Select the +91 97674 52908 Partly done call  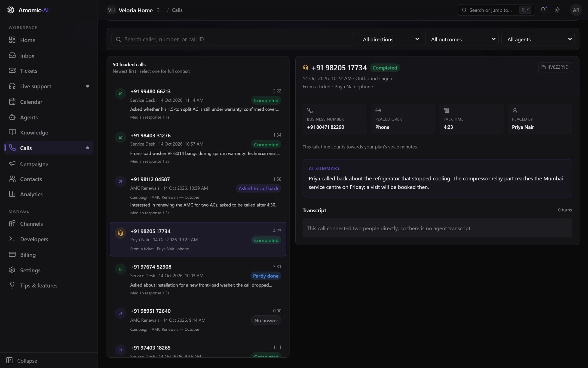tap(198, 279)
